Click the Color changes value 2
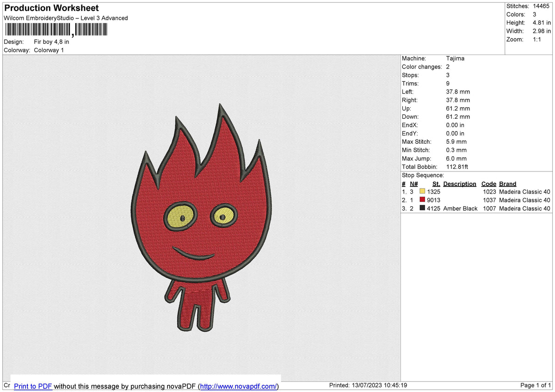This screenshot has height=392, width=555. [448, 67]
